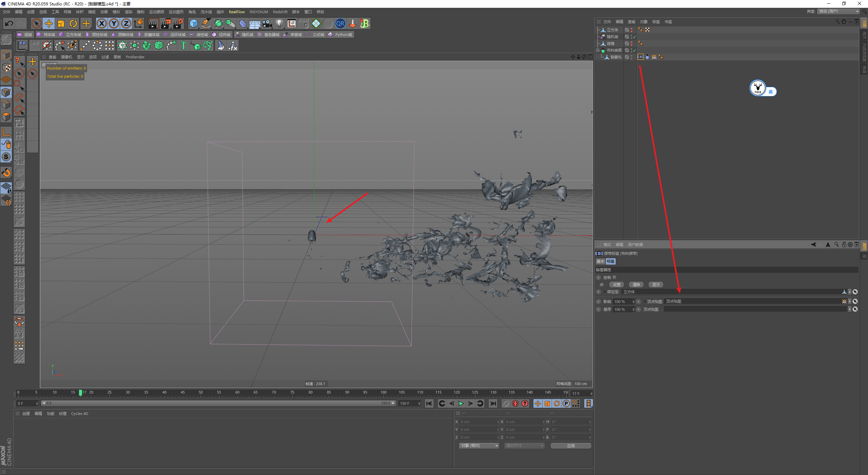Image resolution: width=868 pixels, height=475 pixels.
Task: Collapse the 布料曲面 tree node
Action: click(598, 50)
